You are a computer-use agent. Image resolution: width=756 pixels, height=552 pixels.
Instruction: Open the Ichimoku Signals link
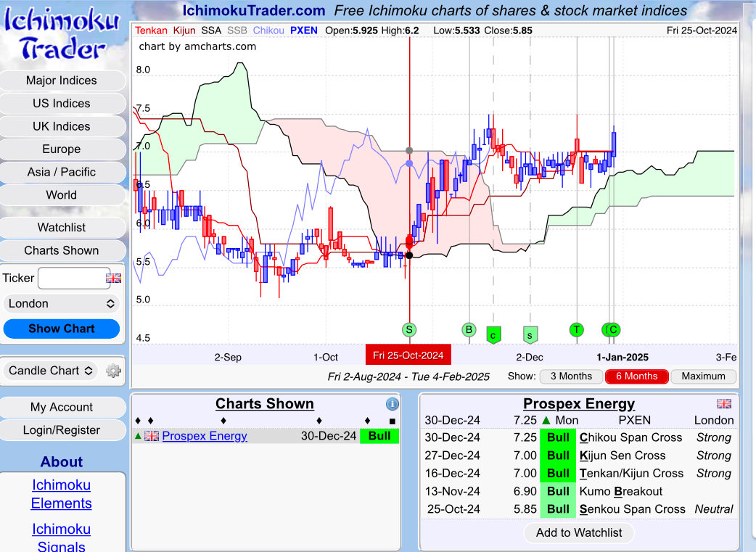point(61,537)
